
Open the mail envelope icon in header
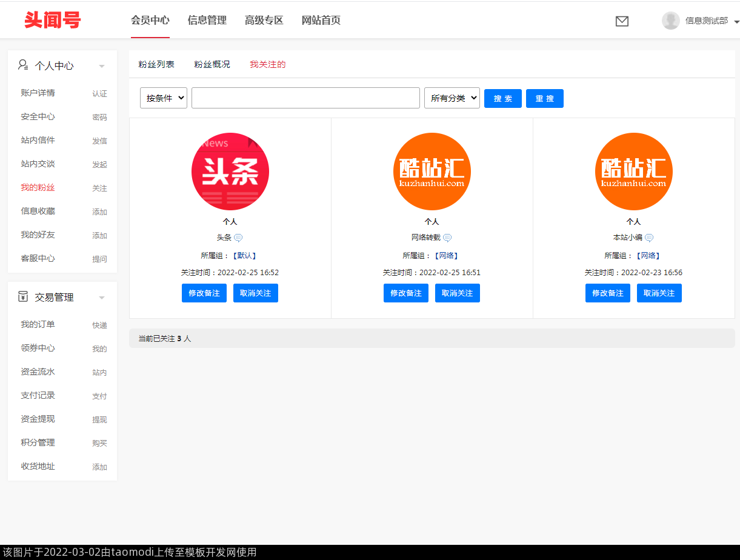pos(622,21)
